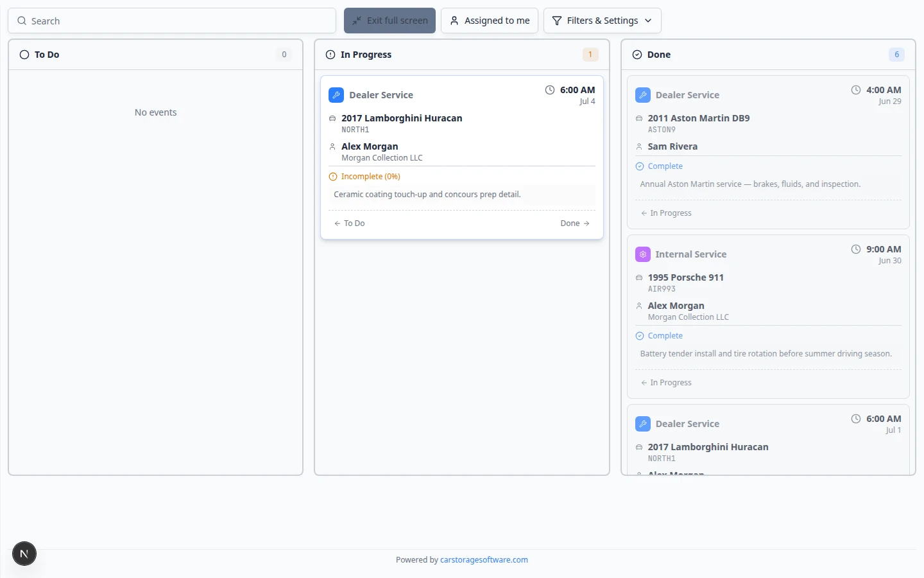924x578 pixels.
Task: Click the clock icon beside 4:00 AM Jun 29
Action: 856,90
